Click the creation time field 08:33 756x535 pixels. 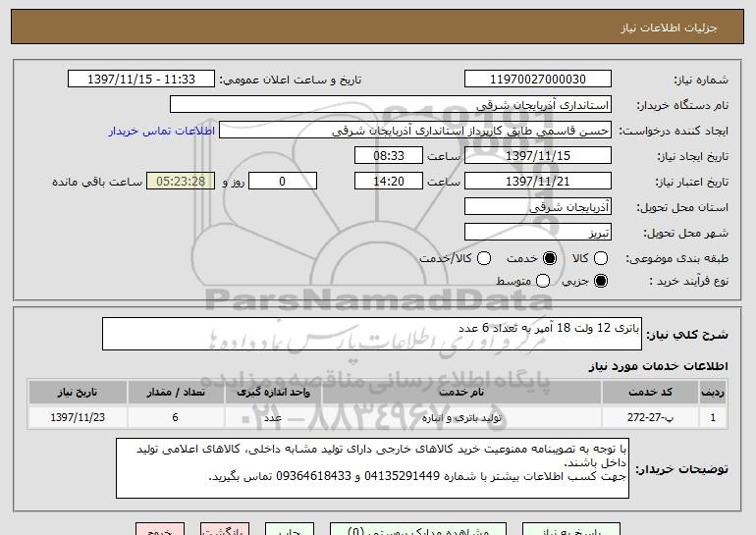(x=389, y=156)
